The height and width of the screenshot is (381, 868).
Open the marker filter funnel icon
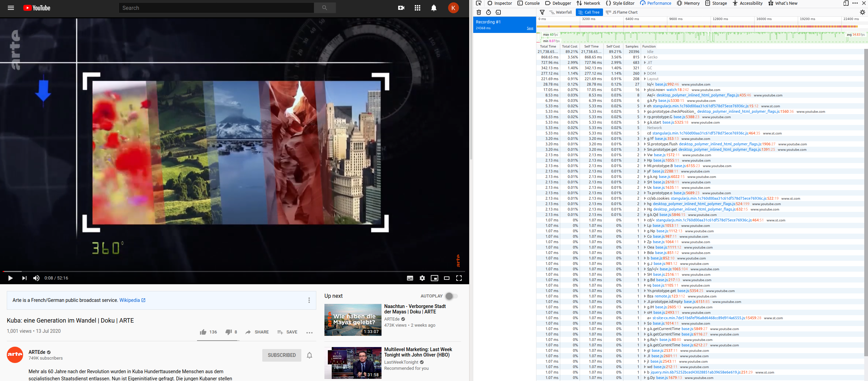click(x=542, y=12)
